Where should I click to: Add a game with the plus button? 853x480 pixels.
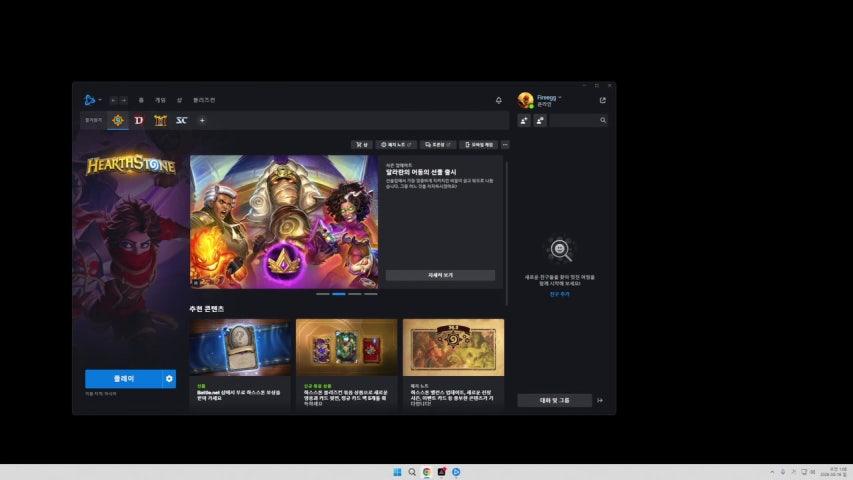click(x=202, y=120)
